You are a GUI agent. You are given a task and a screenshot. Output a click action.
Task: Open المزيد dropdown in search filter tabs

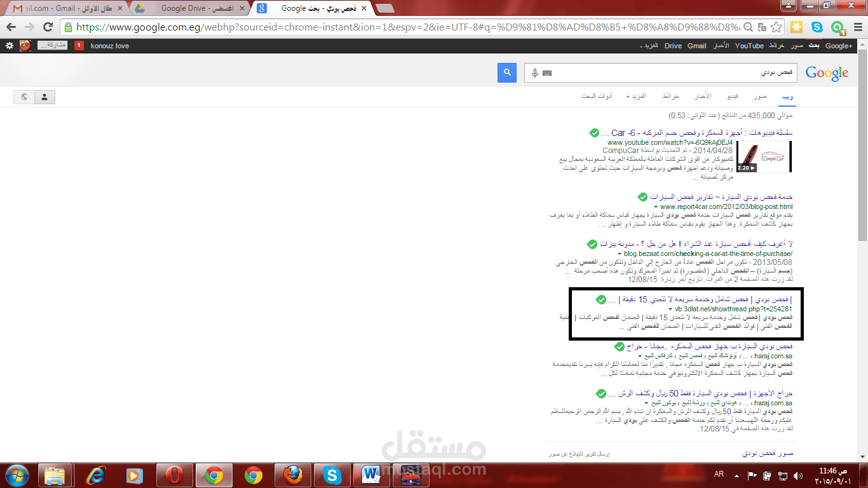pyautogui.click(x=635, y=96)
